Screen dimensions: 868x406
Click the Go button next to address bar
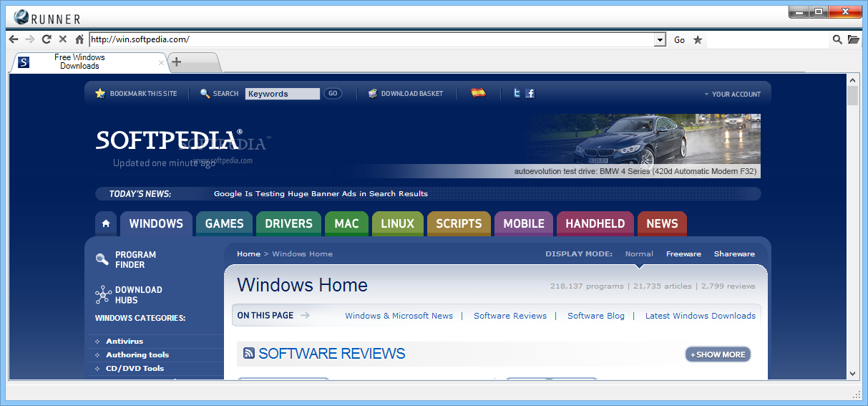(679, 40)
